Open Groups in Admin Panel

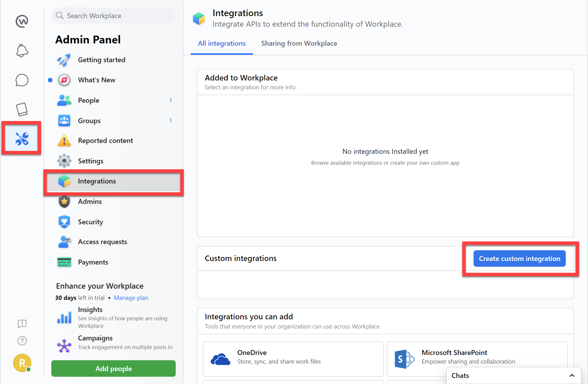pyautogui.click(x=114, y=121)
